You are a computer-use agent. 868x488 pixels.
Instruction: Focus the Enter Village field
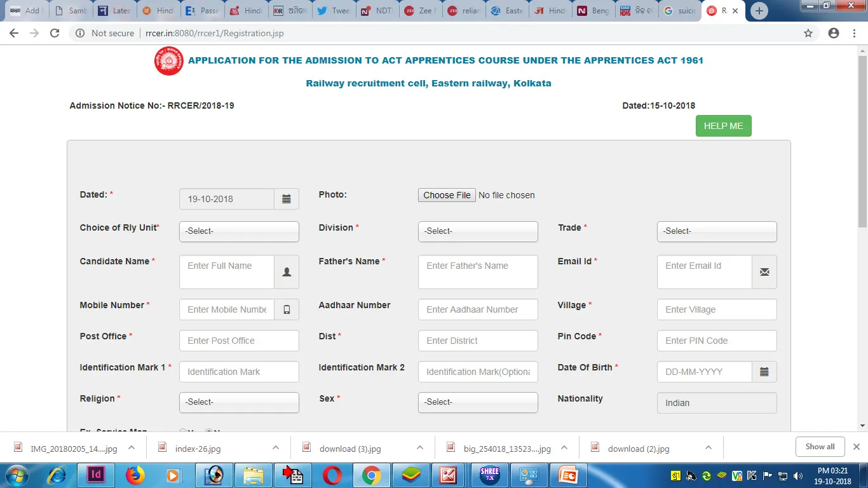[x=717, y=309]
